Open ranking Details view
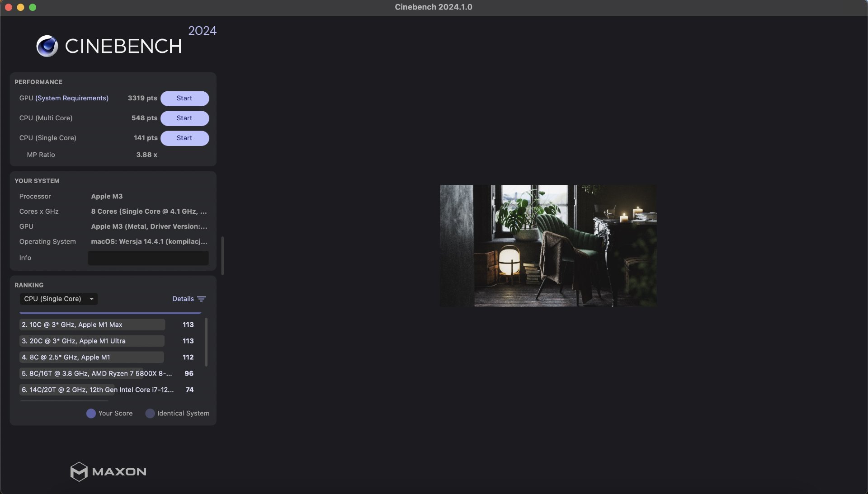Viewport: 868px width, 494px height. [x=183, y=299]
